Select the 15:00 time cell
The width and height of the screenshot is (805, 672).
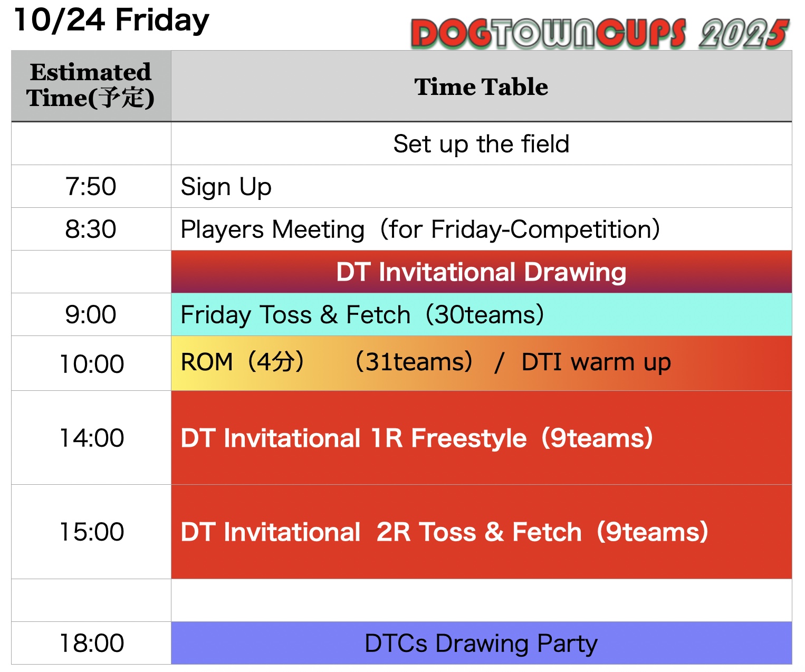(x=91, y=532)
